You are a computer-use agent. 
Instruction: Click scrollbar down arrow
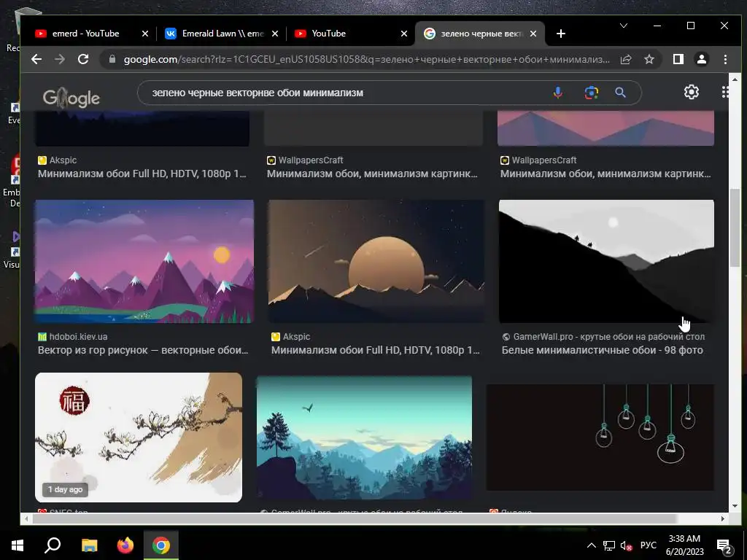click(735, 506)
